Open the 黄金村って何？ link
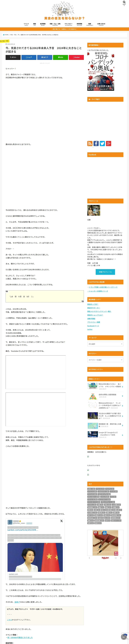This screenshot has width=129, height=644. pyautogui.click(x=93, y=304)
